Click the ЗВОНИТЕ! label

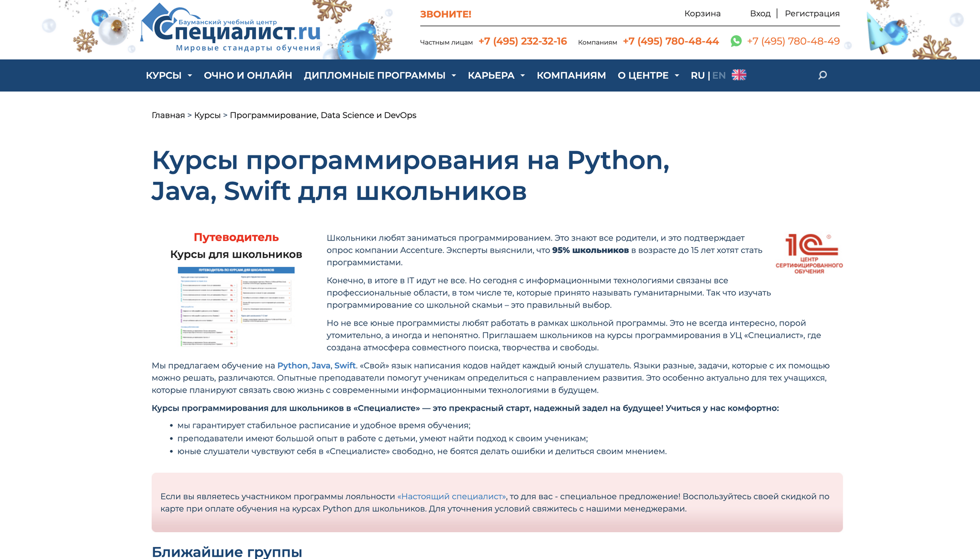[x=445, y=14]
